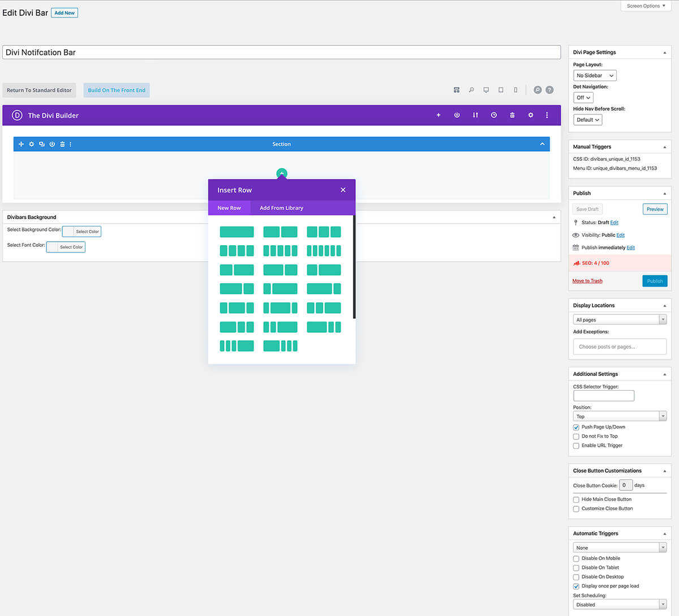Check Disable On Tablet
Image resolution: width=679 pixels, height=616 pixels.
pyautogui.click(x=576, y=568)
